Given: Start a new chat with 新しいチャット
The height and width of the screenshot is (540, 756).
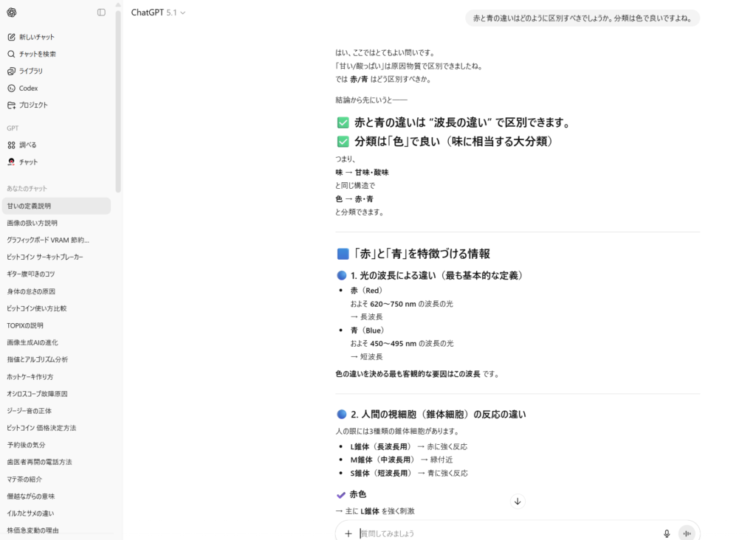Looking at the screenshot, I should [36, 37].
